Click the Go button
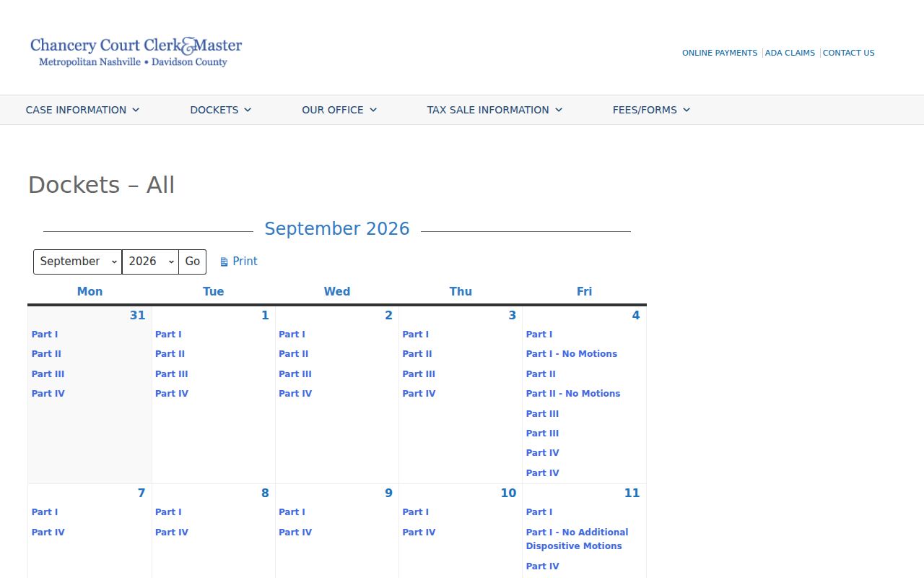The height and width of the screenshot is (578, 924). pos(193,262)
